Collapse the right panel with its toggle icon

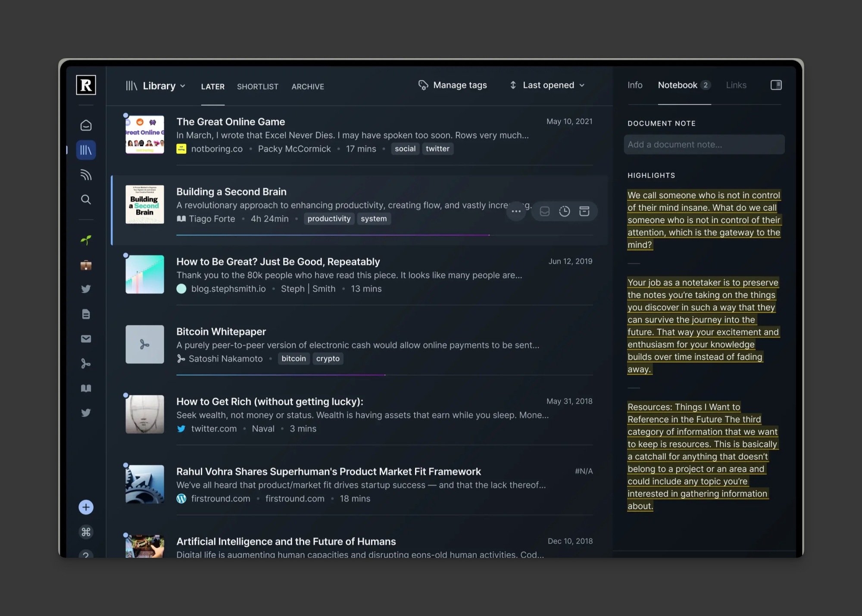(x=776, y=85)
